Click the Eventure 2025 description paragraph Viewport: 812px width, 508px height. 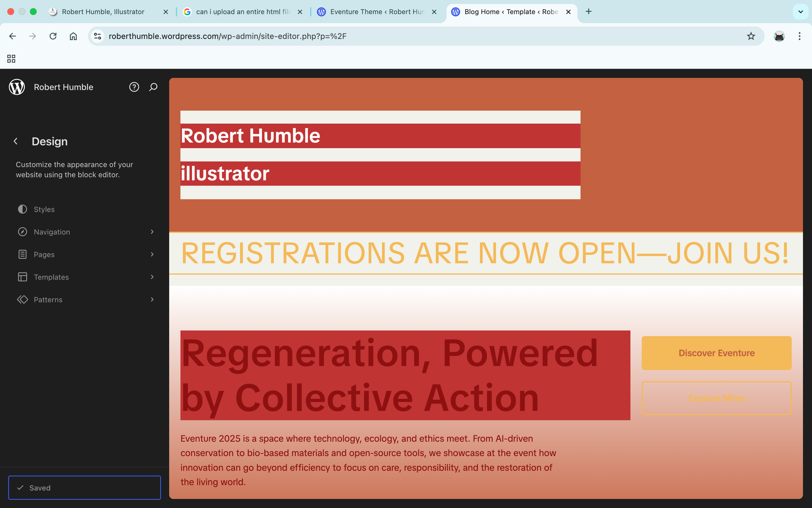click(368, 460)
